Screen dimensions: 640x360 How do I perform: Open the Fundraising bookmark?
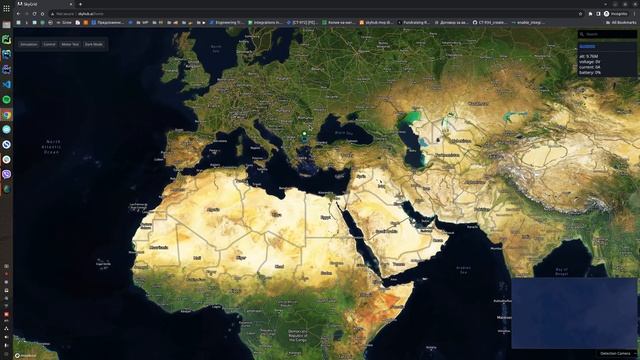(413, 22)
